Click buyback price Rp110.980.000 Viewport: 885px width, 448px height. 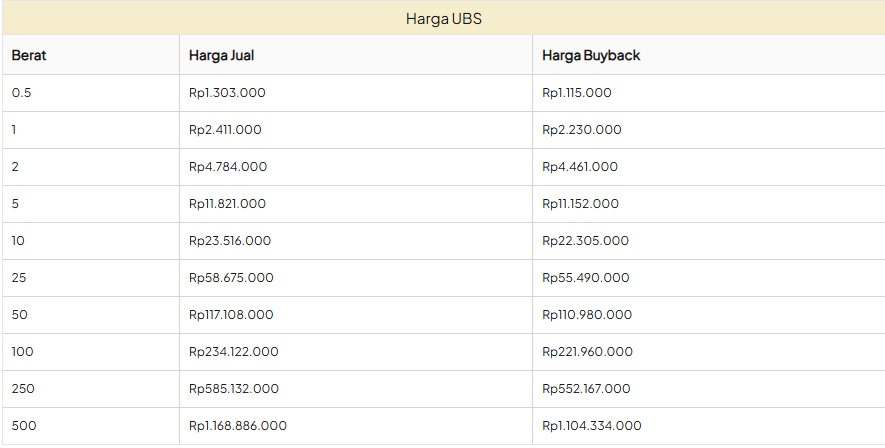(587, 314)
